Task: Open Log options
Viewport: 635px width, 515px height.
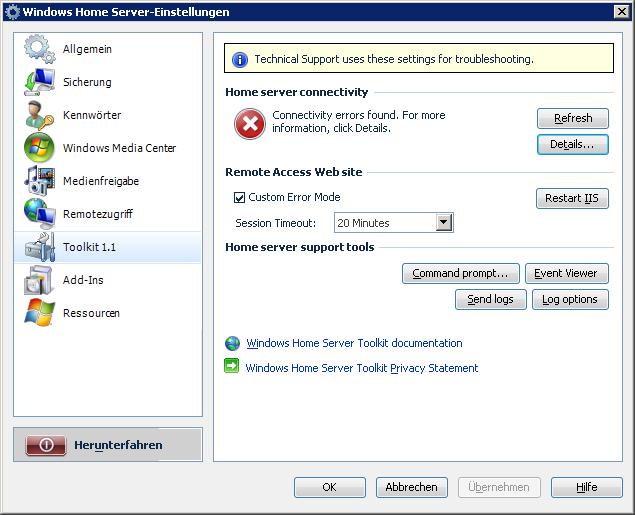Action: (570, 300)
